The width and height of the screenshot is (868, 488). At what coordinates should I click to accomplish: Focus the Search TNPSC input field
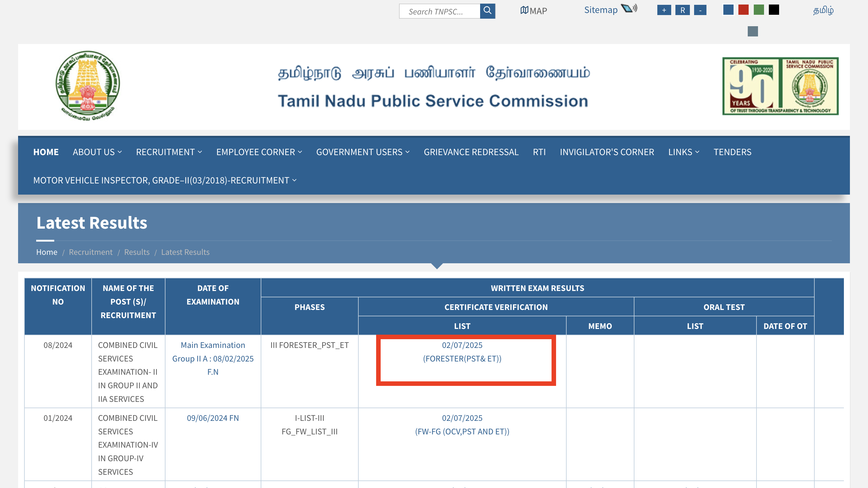(439, 11)
